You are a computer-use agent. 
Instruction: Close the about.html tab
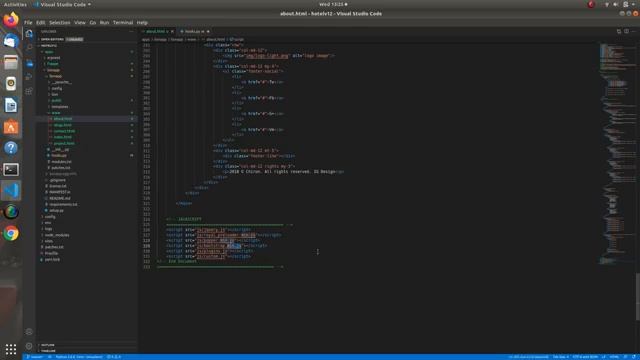tap(172, 31)
